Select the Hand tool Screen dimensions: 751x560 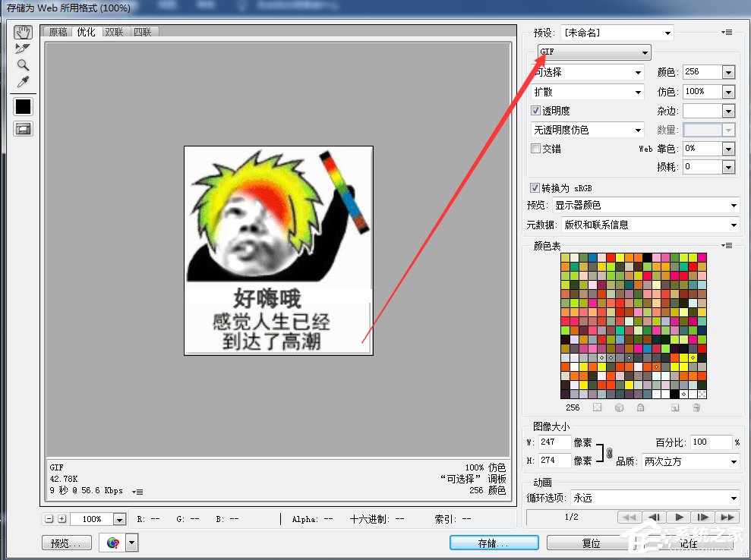(x=22, y=32)
